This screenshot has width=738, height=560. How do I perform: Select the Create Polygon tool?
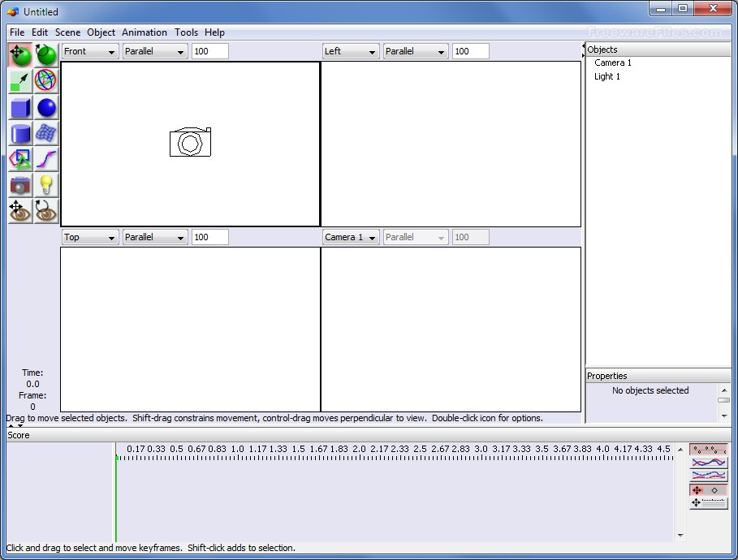(x=20, y=159)
